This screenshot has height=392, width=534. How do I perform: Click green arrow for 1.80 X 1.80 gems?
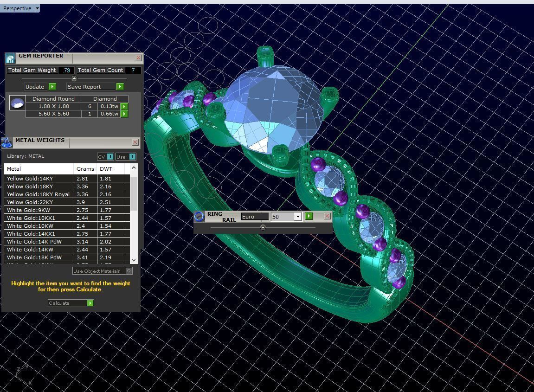click(124, 106)
